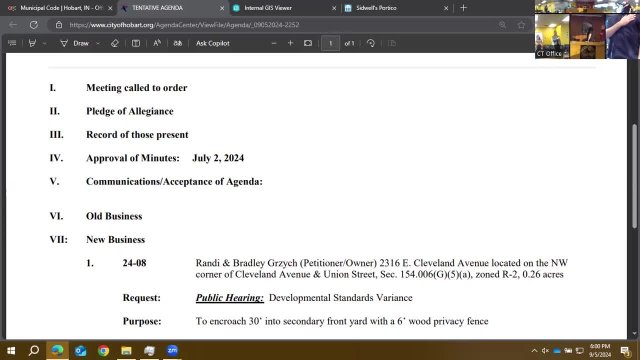Activate the Draw tool in PDF toolbar
Image resolution: width=640 pixels, height=360 pixels.
(75, 43)
